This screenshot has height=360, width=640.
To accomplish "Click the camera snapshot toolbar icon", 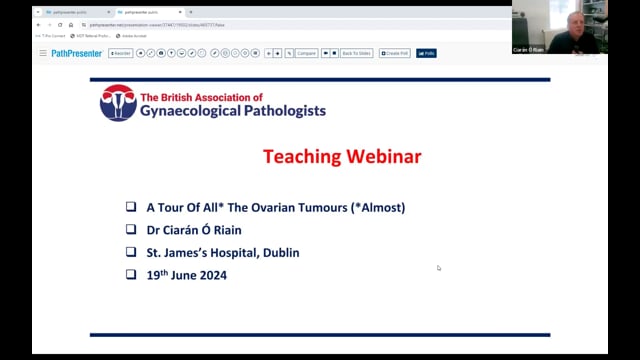I will pyautogui.click(x=161, y=53).
